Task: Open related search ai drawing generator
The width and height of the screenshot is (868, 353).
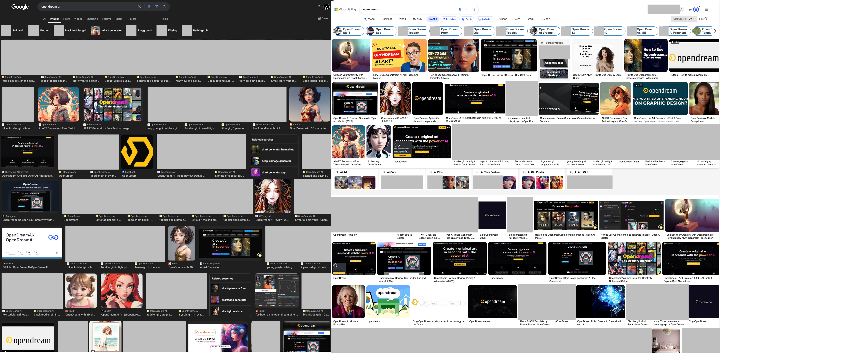Action: coord(230,300)
